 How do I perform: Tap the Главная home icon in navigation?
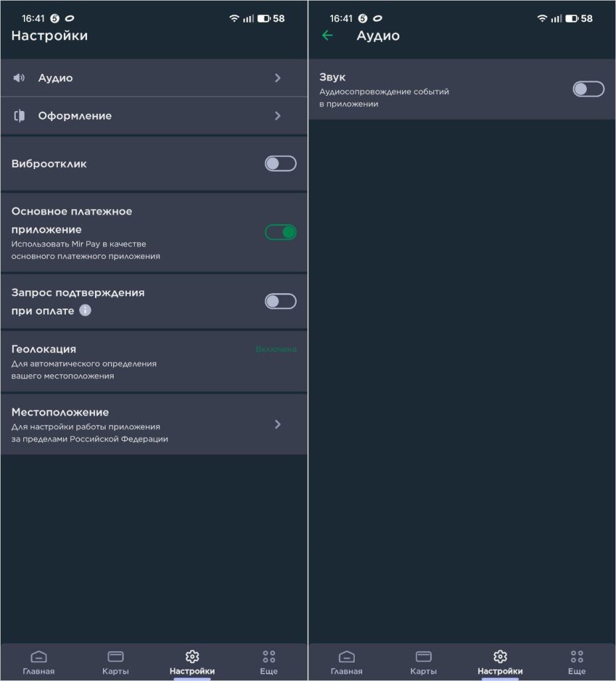[38, 655]
